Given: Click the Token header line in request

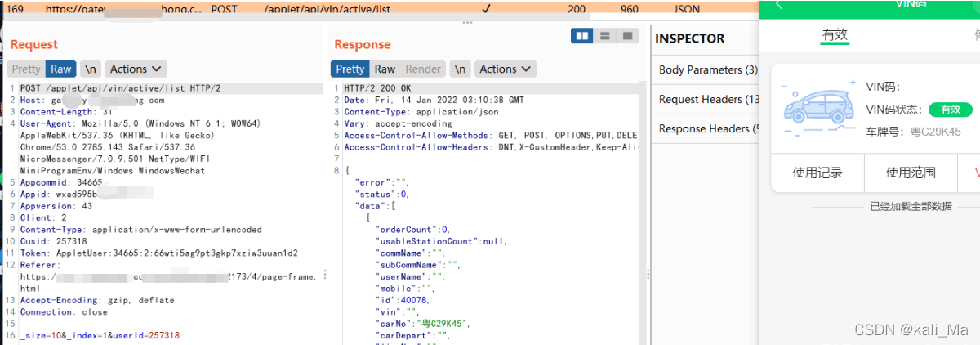Looking at the screenshot, I should coord(159,253).
